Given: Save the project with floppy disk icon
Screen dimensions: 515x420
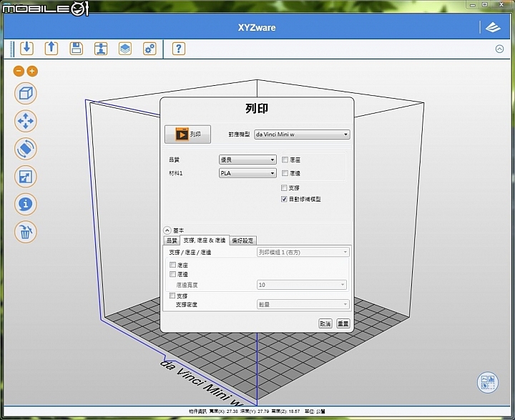Looking at the screenshot, I should click(x=77, y=49).
